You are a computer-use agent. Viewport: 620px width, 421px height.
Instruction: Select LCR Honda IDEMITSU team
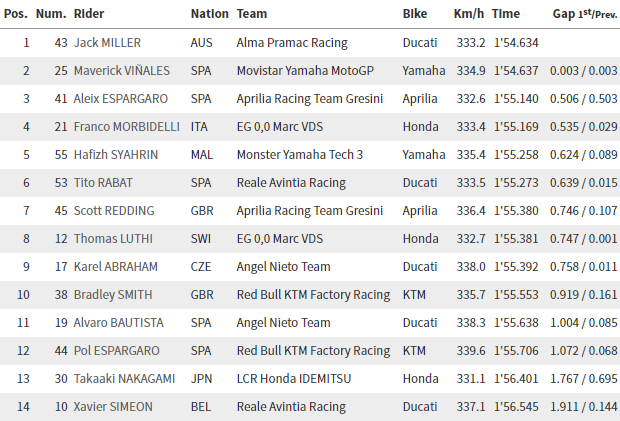coord(294,379)
